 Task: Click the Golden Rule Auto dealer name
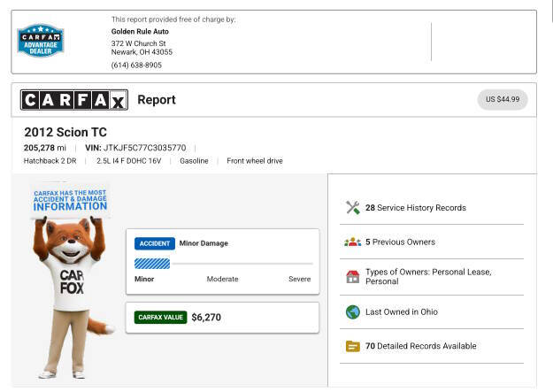click(x=140, y=31)
